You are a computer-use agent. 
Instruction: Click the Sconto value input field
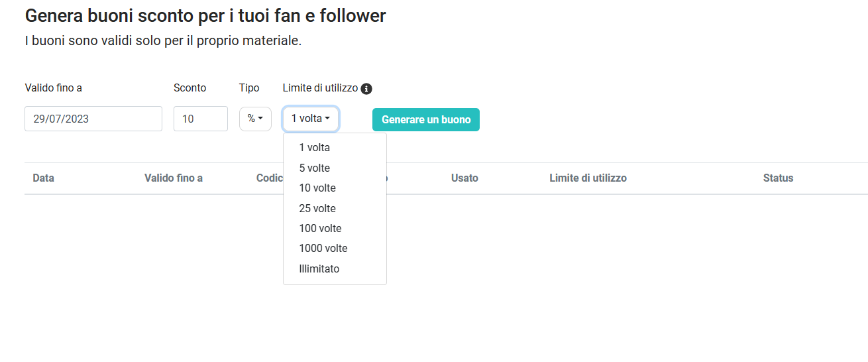[x=201, y=119]
